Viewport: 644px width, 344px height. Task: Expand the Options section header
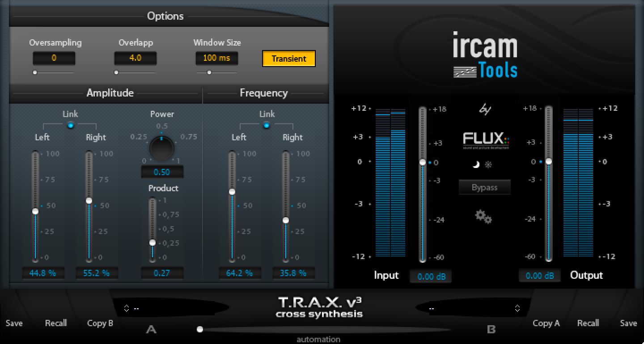pos(165,16)
